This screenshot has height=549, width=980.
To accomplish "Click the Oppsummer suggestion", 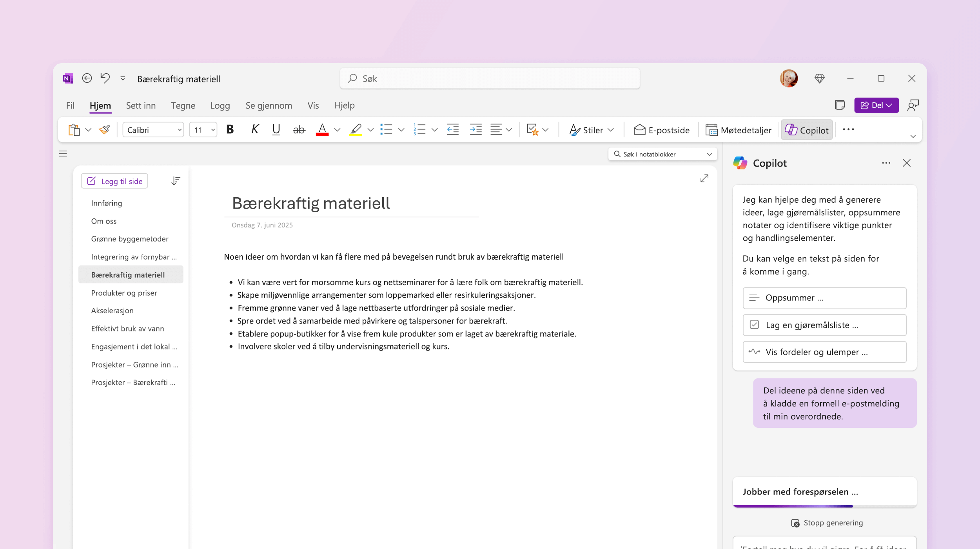I will pyautogui.click(x=824, y=298).
